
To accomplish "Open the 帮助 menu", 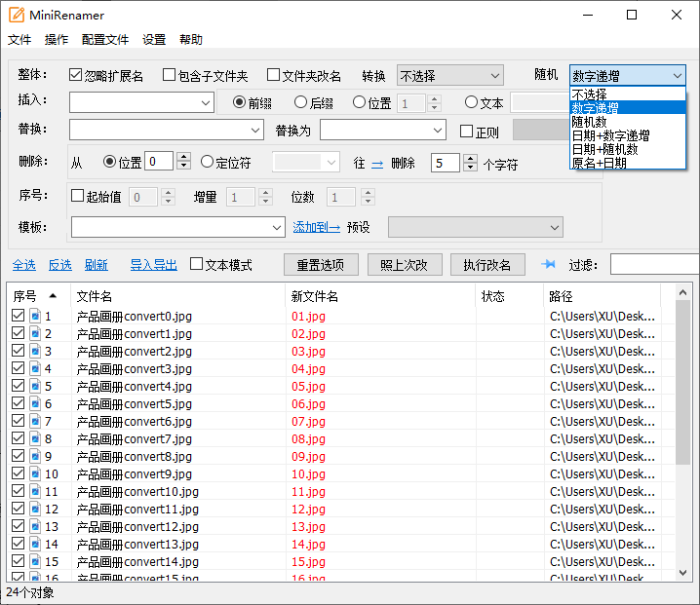I will (191, 39).
